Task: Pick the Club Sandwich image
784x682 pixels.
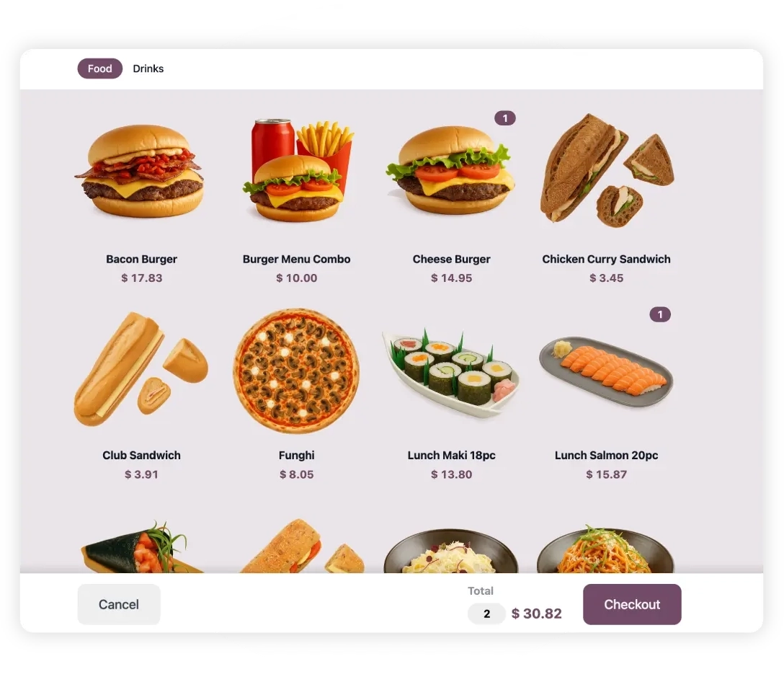Action: (x=141, y=369)
